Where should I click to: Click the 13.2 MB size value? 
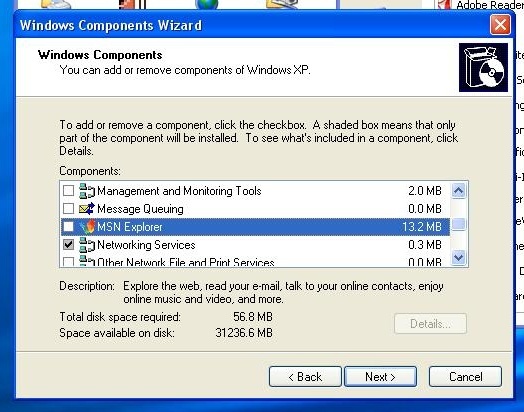tap(422, 227)
